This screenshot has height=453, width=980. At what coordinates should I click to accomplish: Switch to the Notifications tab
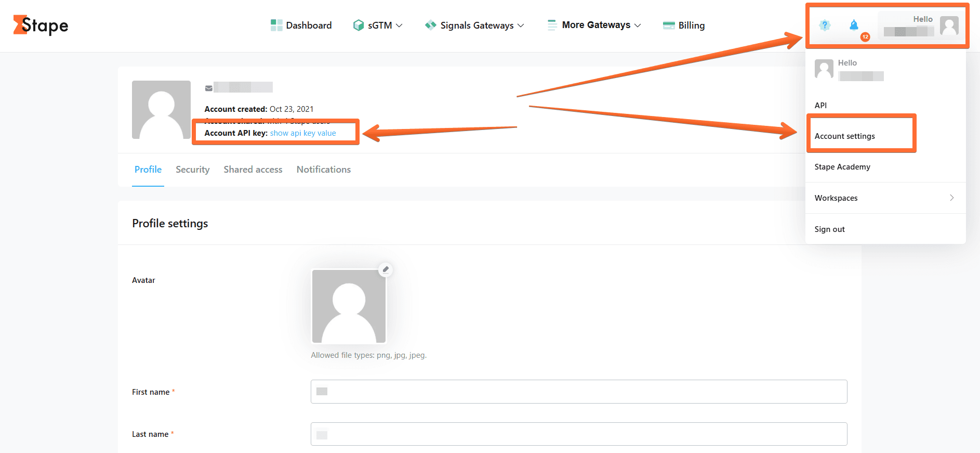(x=324, y=170)
